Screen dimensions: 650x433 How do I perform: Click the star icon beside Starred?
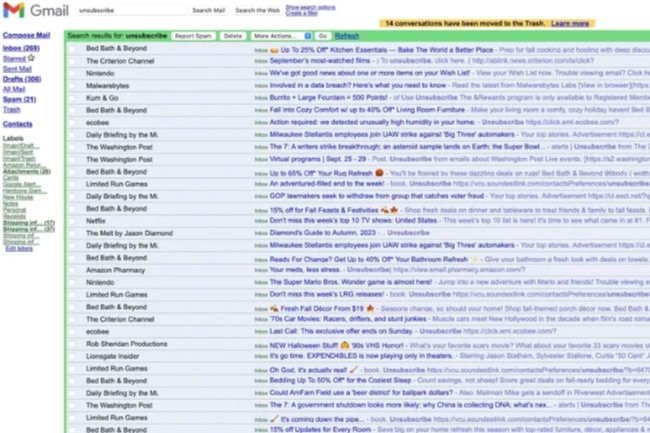(x=31, y=58)
